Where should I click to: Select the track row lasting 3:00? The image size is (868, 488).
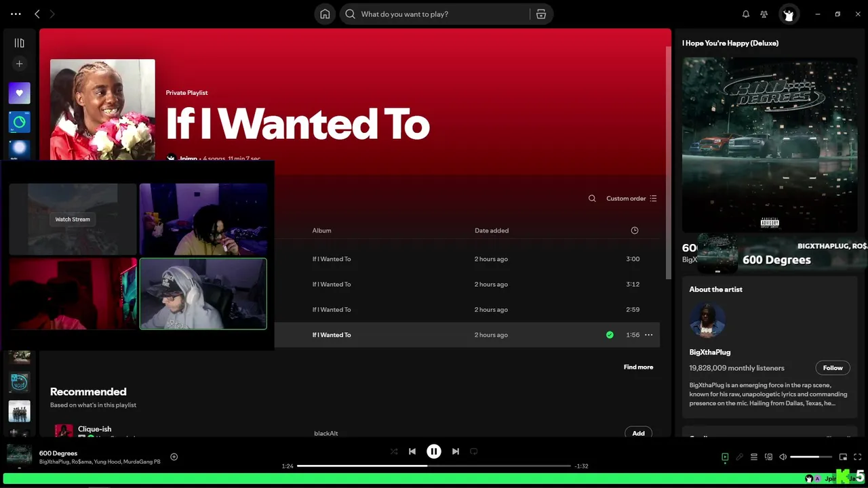[x=467, y=259]
